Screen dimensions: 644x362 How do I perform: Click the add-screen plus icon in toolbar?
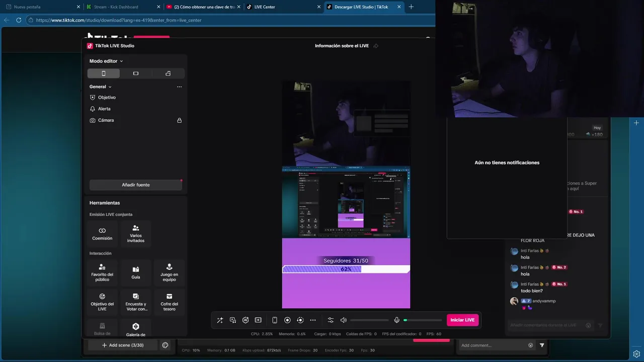[258, 320]
